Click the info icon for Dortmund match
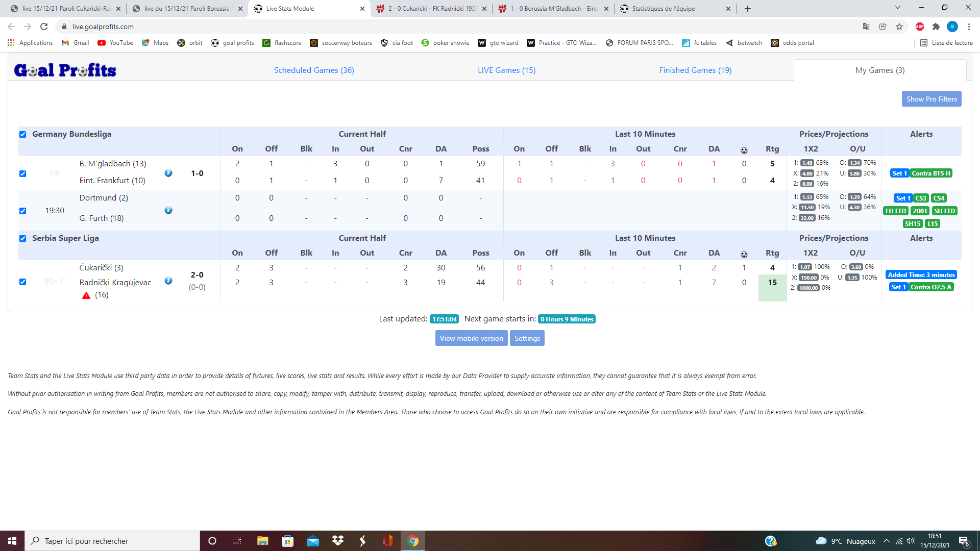The height and width of the screenshot is (551, 980). pyautogui.click(x=168, y=210)
